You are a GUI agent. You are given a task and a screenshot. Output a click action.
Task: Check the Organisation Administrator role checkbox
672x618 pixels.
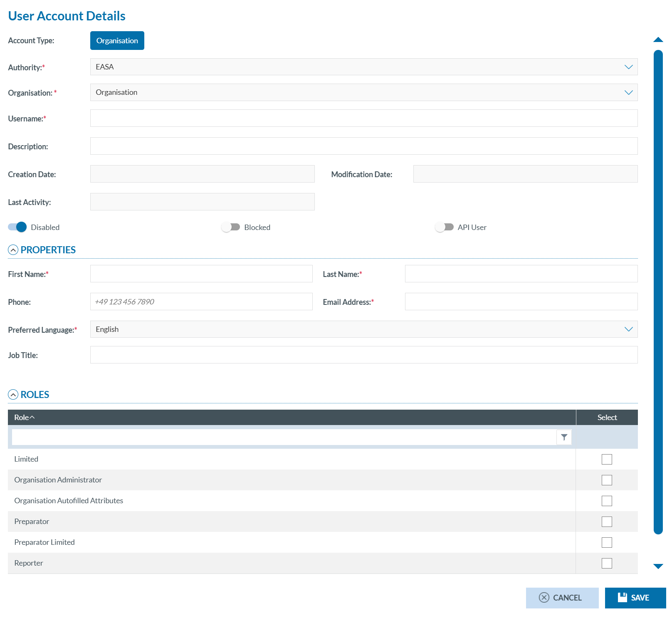607,480
